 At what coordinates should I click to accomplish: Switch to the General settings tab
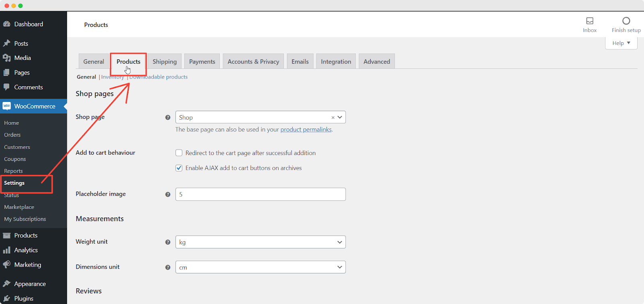(x=93, y=62)
